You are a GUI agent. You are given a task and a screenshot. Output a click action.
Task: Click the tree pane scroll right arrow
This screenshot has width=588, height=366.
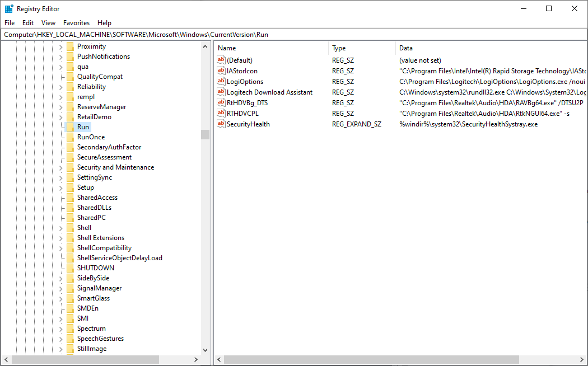(196, 360)
